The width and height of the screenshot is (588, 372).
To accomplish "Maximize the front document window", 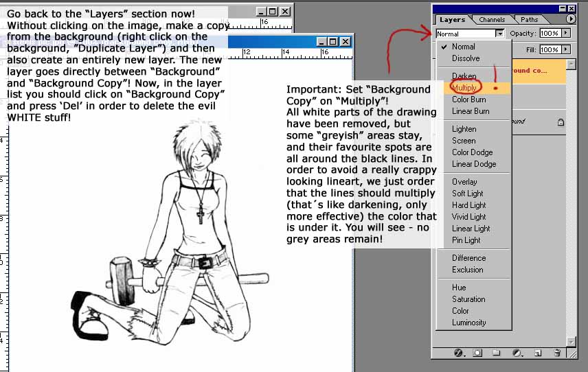I will point(332,42).
